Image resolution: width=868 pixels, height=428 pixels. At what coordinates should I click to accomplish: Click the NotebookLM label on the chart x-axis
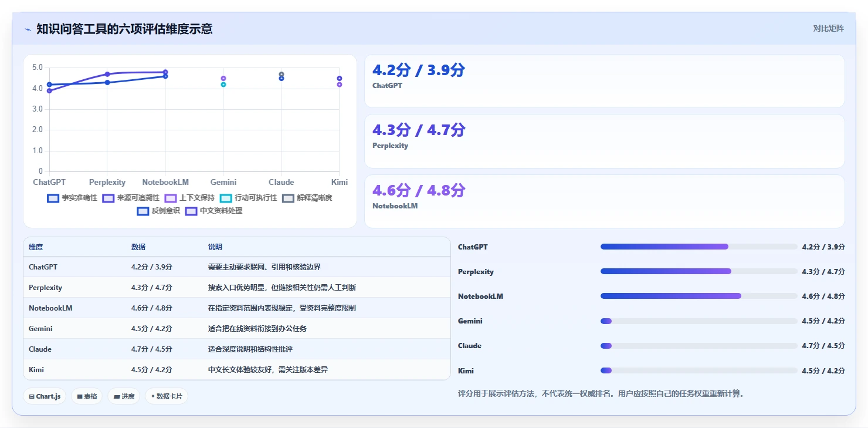pos(165,182)
